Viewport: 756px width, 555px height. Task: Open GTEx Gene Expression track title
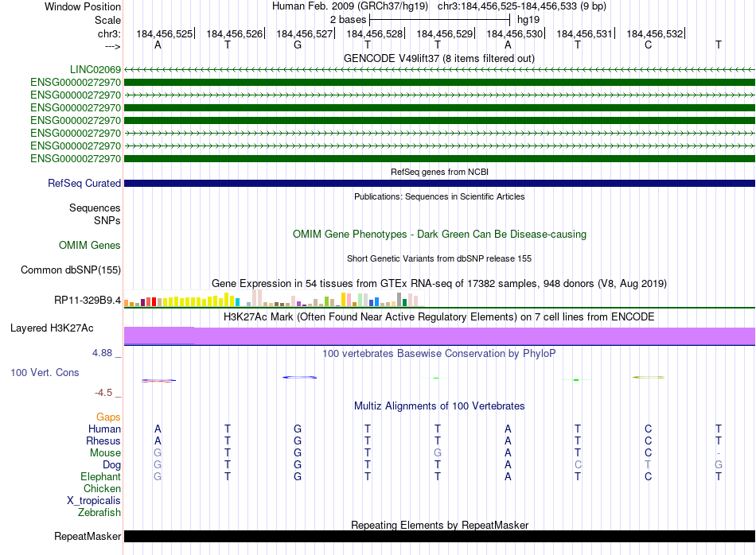click(x=439, y=283)
